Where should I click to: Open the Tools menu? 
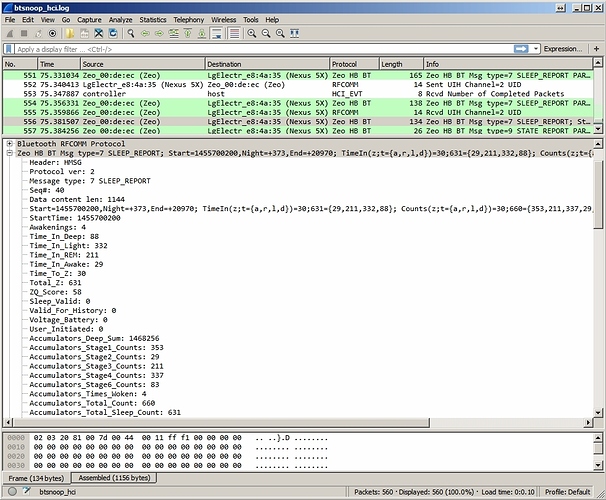[250, 20]
